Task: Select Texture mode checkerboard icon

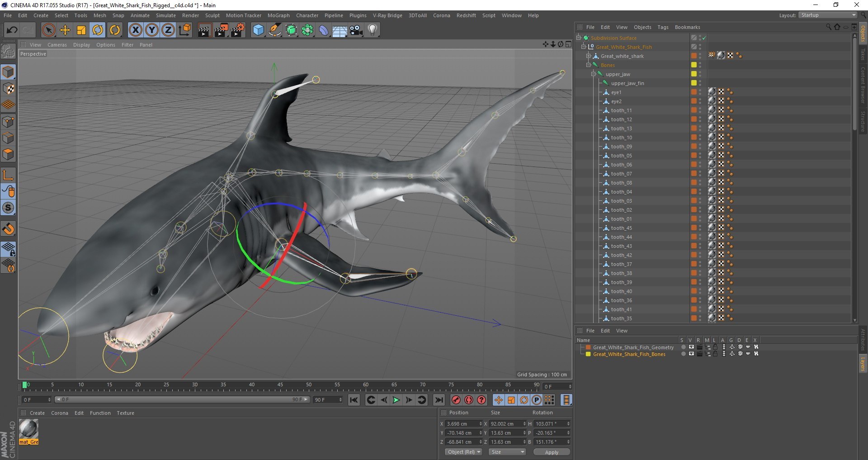Action: tap(8, 89)
